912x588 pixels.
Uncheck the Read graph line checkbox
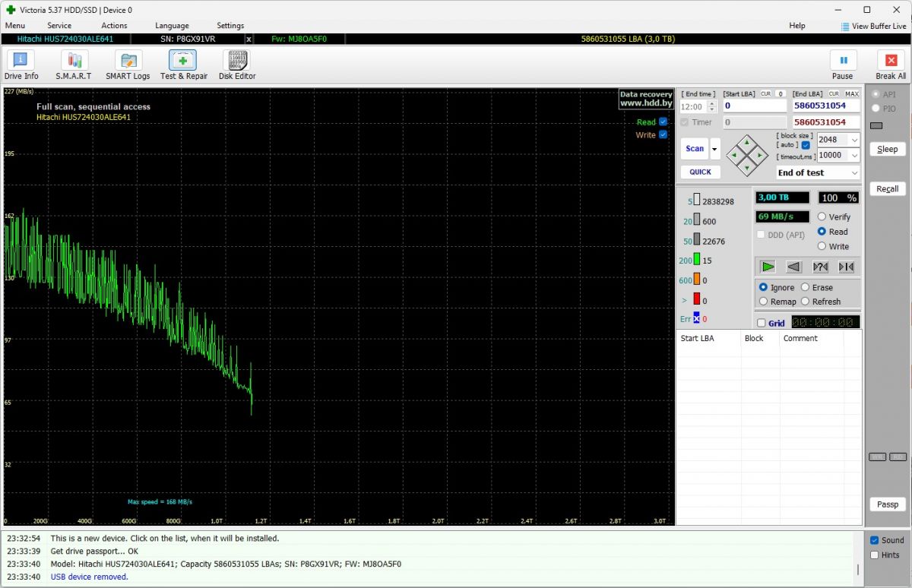(663, 122)
